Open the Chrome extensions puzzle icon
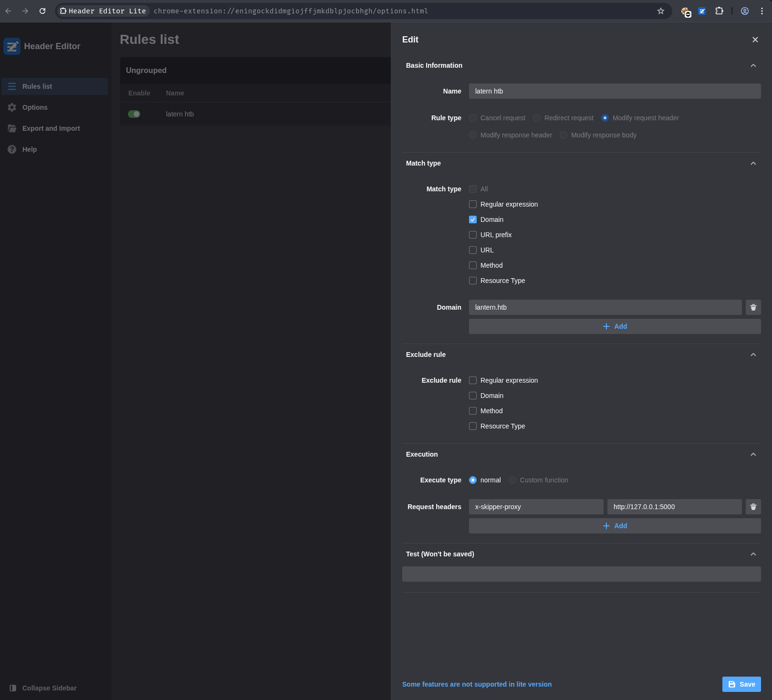772x700 pixels. click(719, 11)
